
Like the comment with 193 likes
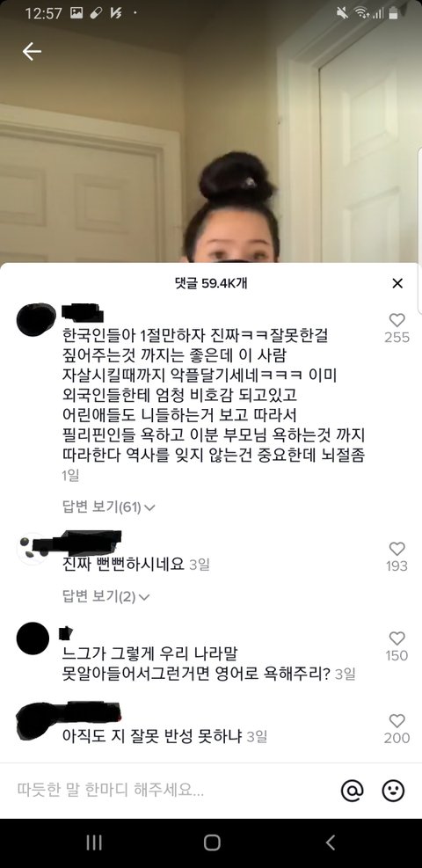click(397, 549)
